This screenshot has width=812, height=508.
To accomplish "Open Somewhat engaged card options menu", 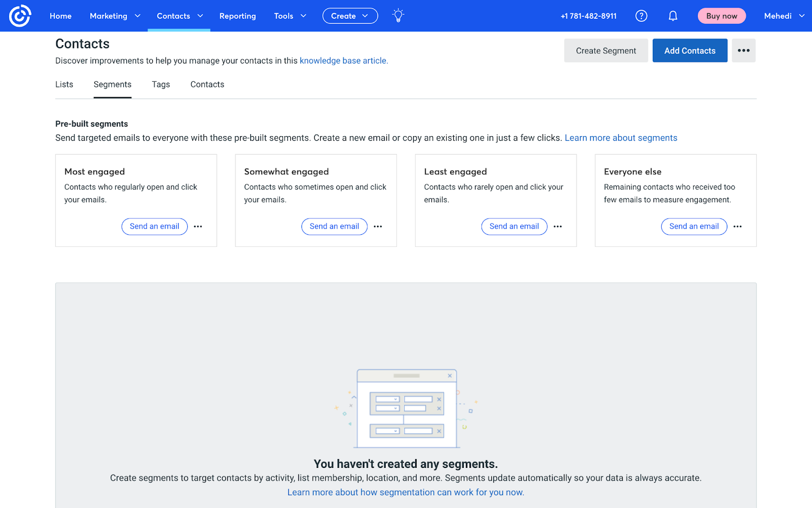I will click(378, 227).
